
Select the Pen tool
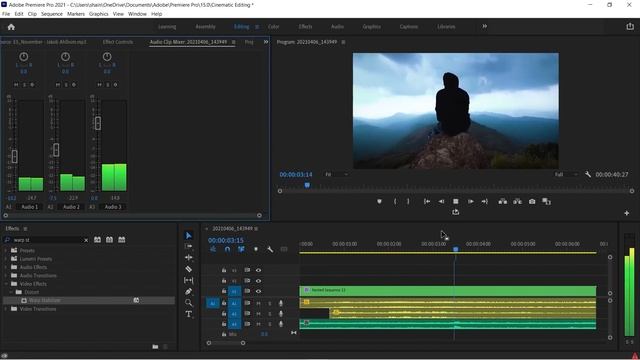(189, 291)
